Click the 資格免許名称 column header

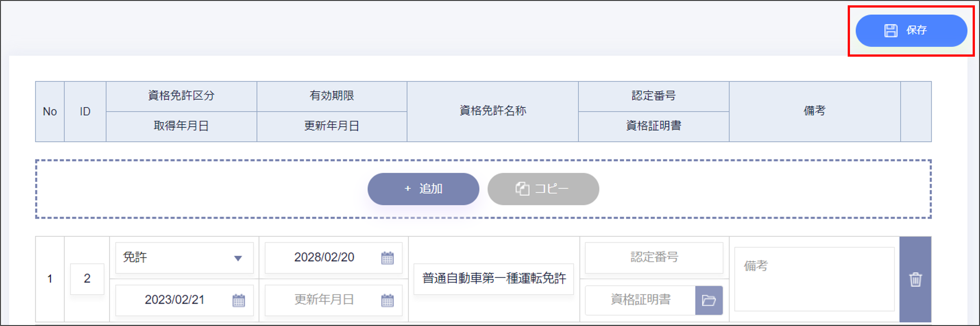point(493,111)
